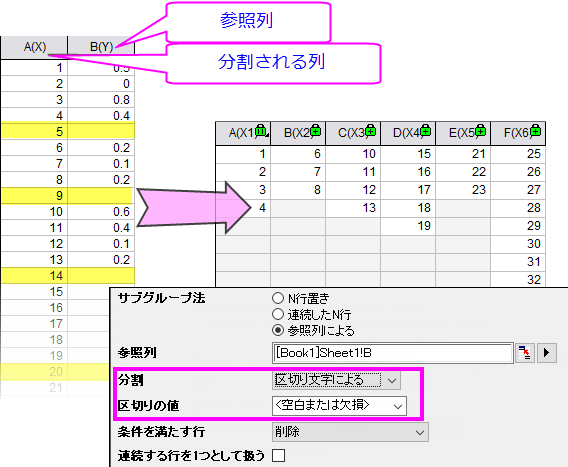The width and height of the screenshot is (568, 467).
Task: Toggle 連続する行を1つとして扱う checkbox
Action: coord(278,455)
